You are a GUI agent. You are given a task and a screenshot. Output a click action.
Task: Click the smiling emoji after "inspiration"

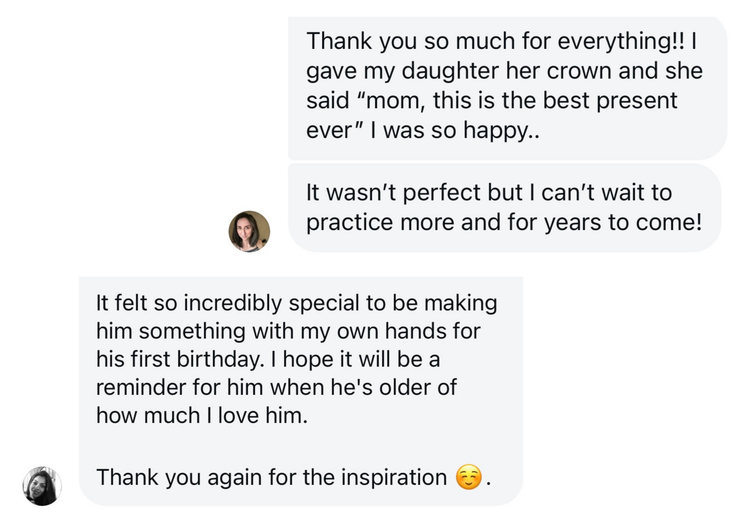pyautogui.click(x=467, y=478)
